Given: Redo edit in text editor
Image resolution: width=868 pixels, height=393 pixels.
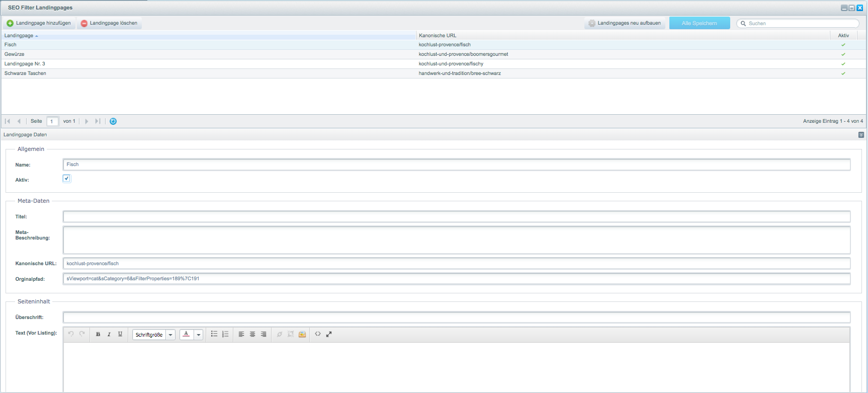Looking at the screenshot, I should pyautogui.click(x=82, y=334).
